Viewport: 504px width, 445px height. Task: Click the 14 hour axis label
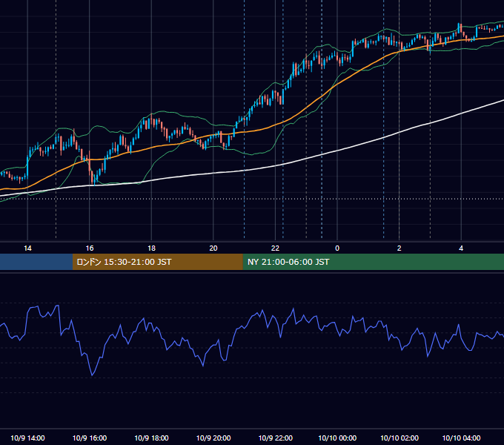pos(27,248)
